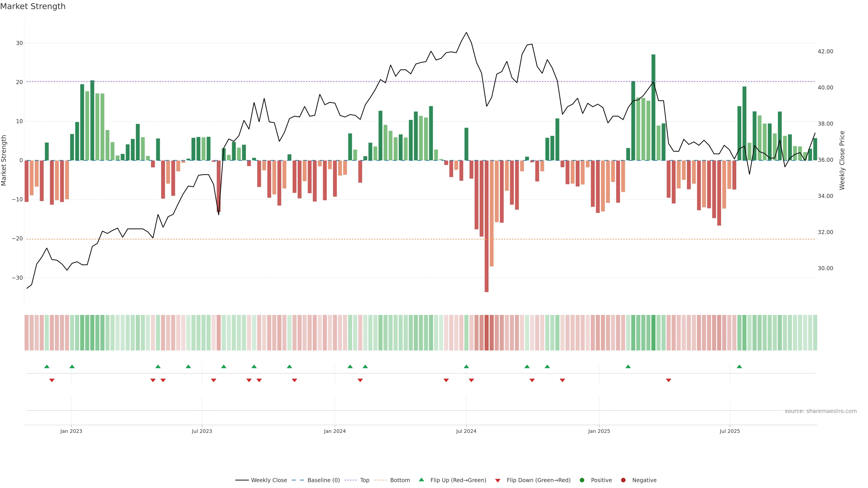Click the Market Strength chart title
The width and height of the screenshot is (868, 488).
point(33,6)
